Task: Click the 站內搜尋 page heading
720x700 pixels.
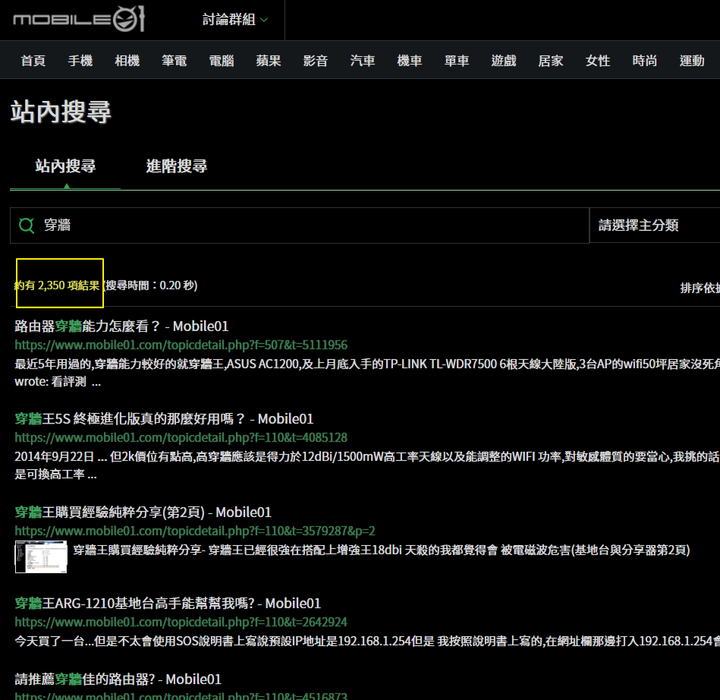Action: [61, 112]
